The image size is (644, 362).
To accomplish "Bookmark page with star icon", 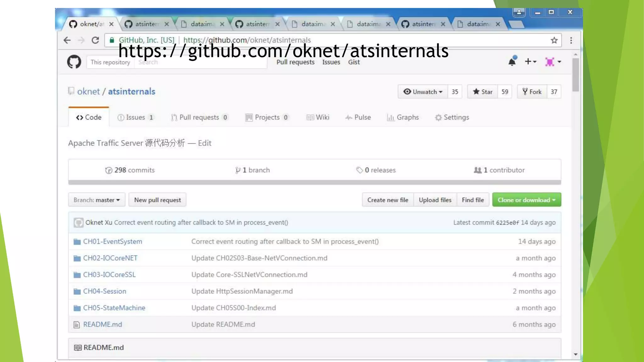I will tap(554, 40).
